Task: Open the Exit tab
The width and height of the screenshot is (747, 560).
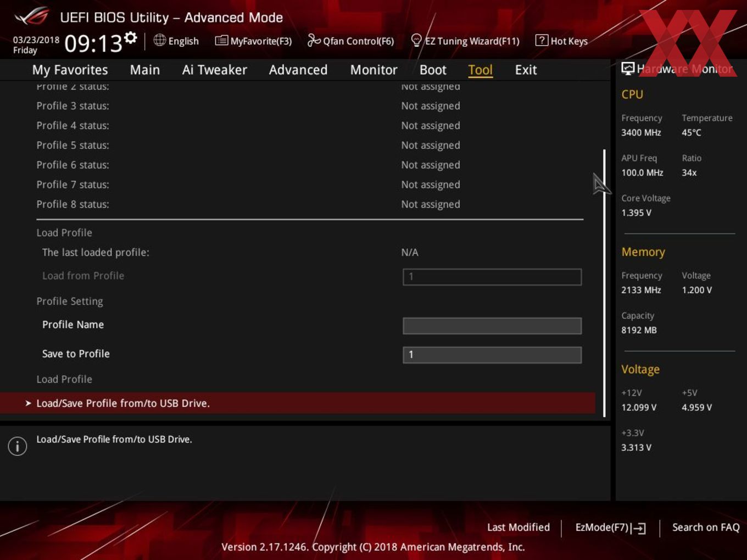Action: pos(526,70)
